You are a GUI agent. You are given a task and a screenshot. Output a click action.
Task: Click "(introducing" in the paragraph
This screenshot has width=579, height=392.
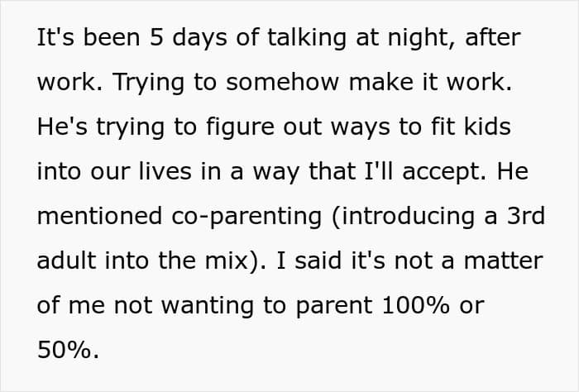(403, 217)
